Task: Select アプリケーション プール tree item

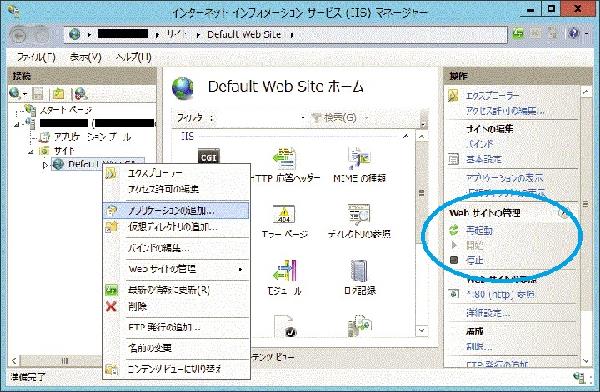Action: [x=92, y=137]
